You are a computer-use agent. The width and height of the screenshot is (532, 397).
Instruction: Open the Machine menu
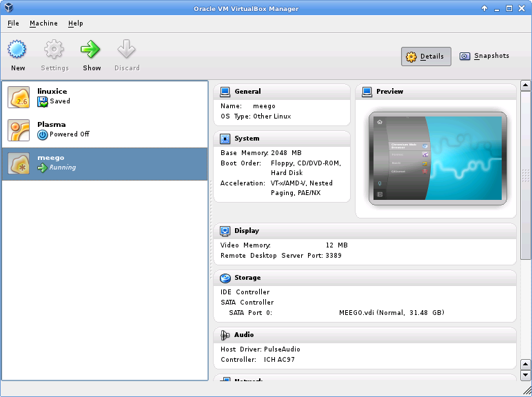[43, 23]
